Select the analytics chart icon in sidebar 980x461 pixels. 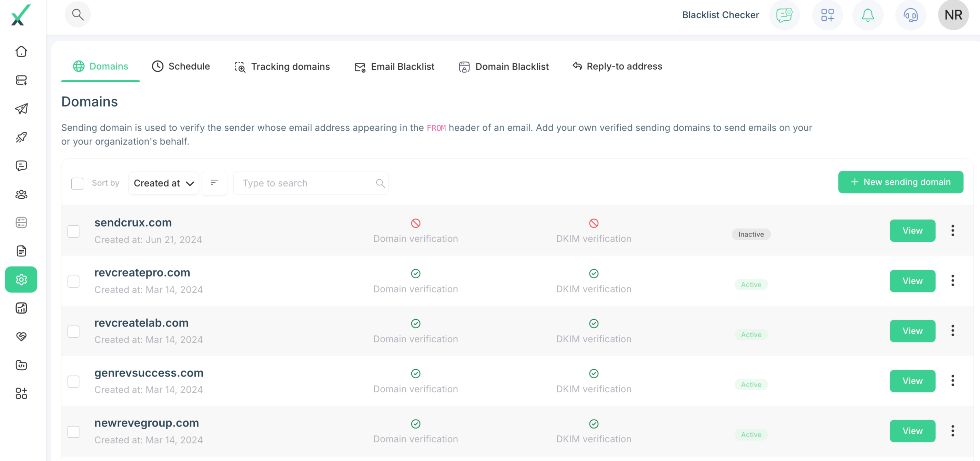[21, 308]
